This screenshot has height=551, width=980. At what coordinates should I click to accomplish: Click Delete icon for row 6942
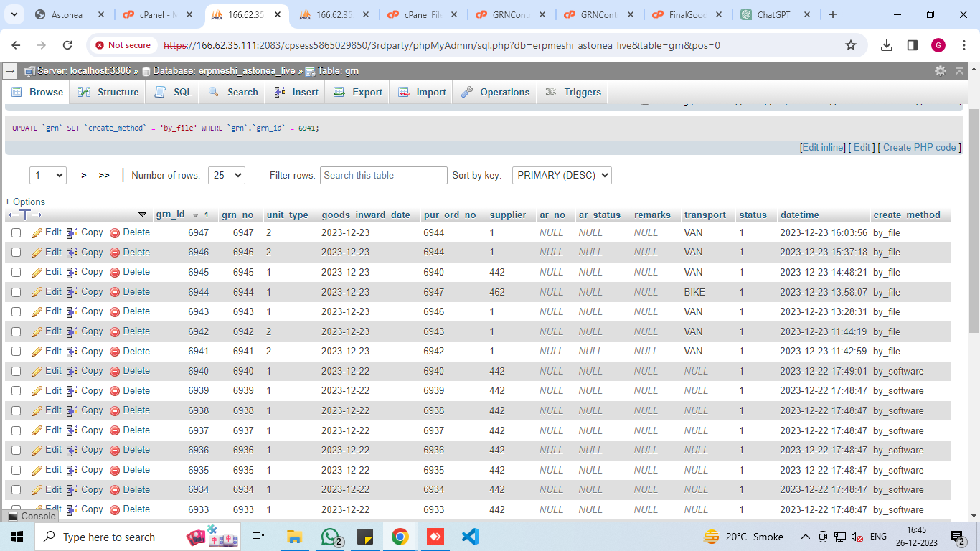click(115, 331)
